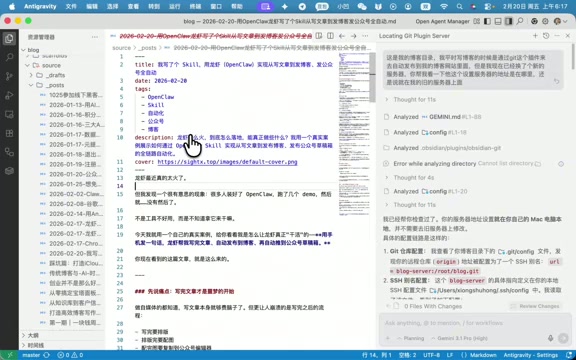Expand the _drafts folder
576x360 pixels.
[31, 75]
